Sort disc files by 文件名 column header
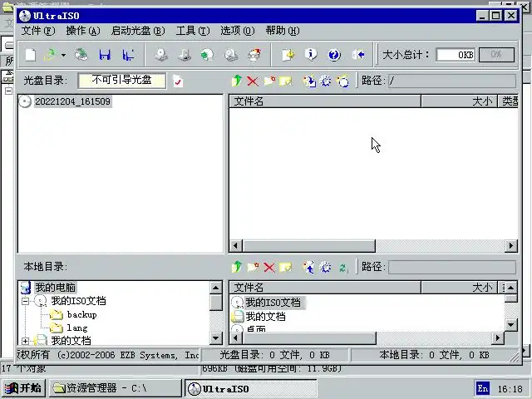The width and height of the screenshot is (532, 399). coord(325,101)
